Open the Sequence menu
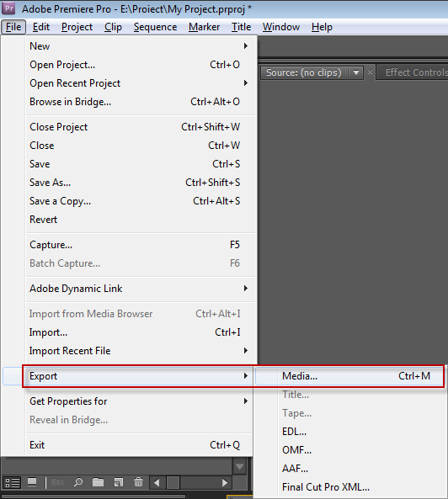The image size is (448, 499). click(x=156, y=27)
